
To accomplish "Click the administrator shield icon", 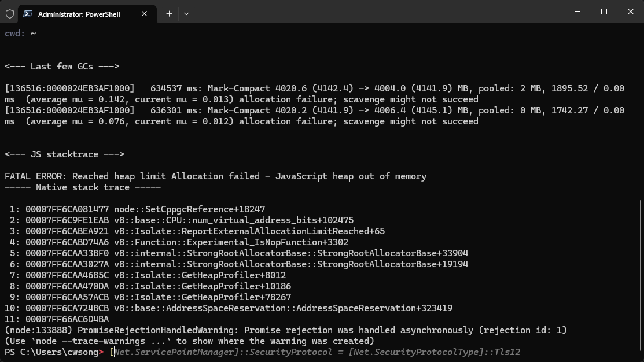I will [10, 13].
